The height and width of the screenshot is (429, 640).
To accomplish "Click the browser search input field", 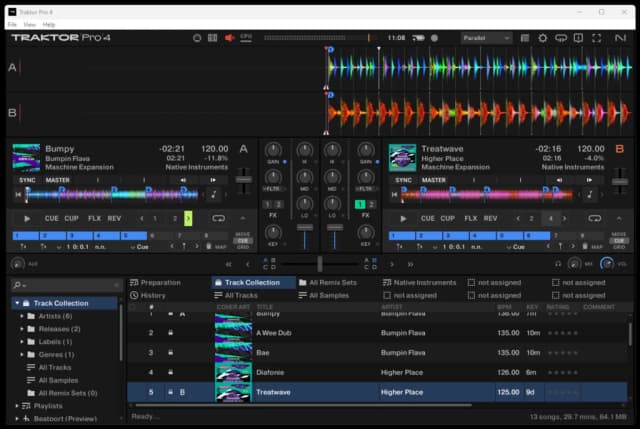I will (x=66, y=285).
